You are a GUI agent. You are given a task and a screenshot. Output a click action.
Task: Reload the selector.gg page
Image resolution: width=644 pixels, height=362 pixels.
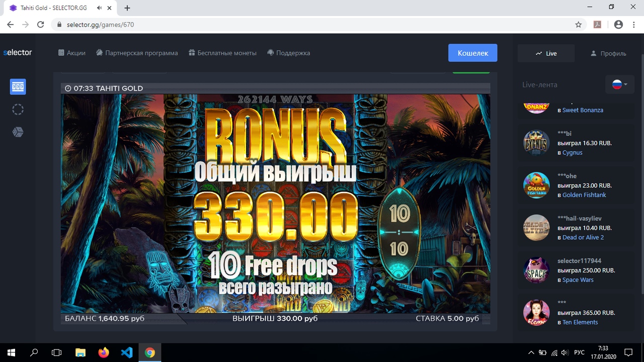(x=41, y=25)
